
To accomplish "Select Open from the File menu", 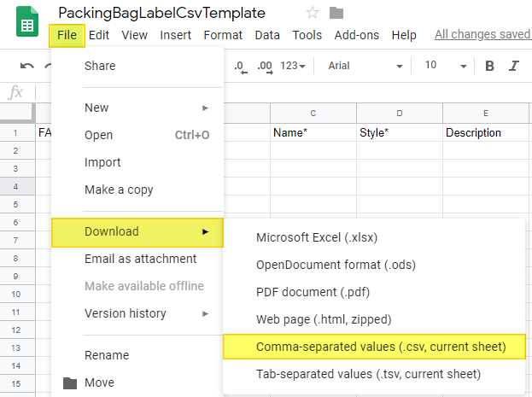I will pos(137,135).
